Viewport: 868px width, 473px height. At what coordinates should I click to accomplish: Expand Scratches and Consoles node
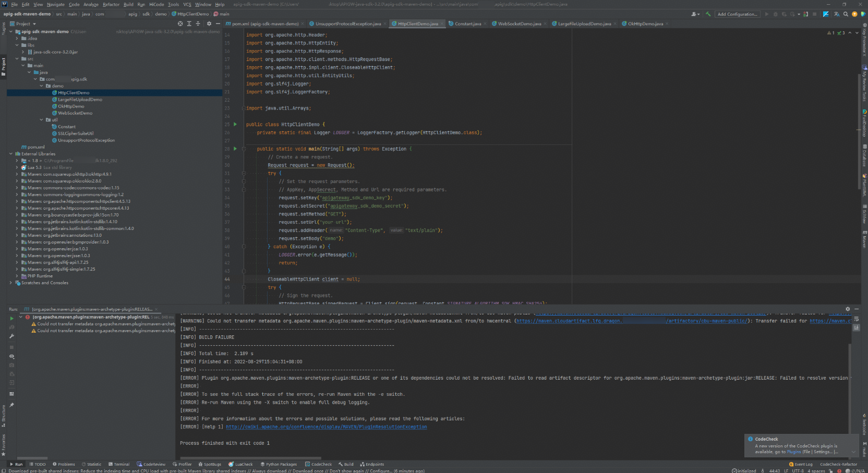point(10,283)
